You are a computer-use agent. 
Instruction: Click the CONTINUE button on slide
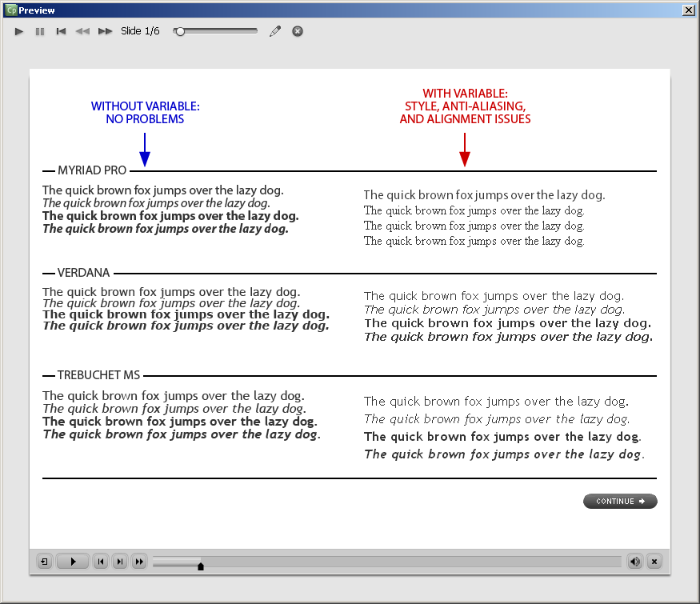coord(620,501)
